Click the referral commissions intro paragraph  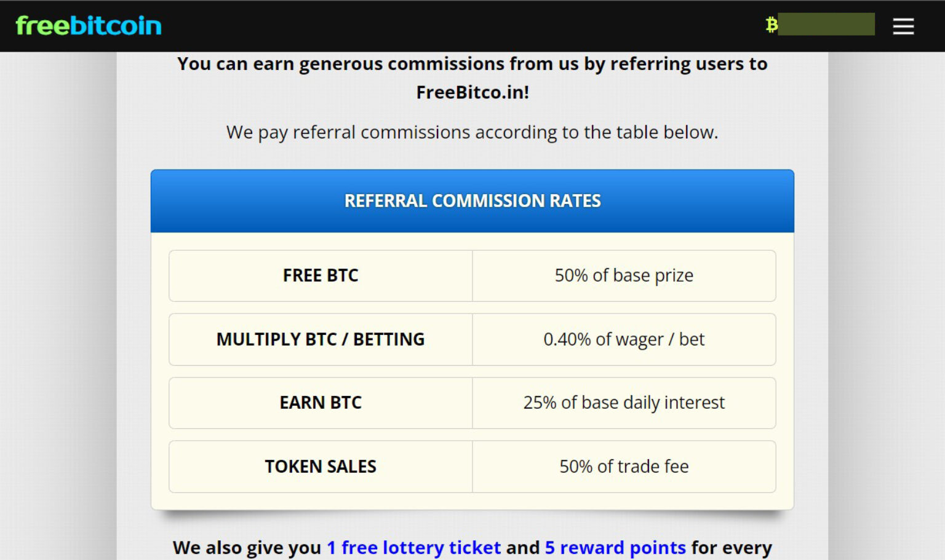472,132
